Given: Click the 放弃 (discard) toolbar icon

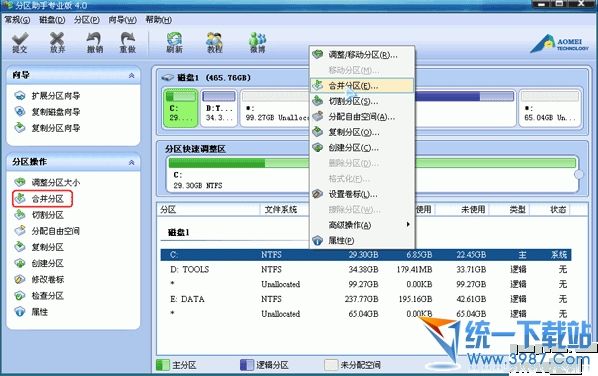Looking at the screenshot, I should tap(57, 42).
